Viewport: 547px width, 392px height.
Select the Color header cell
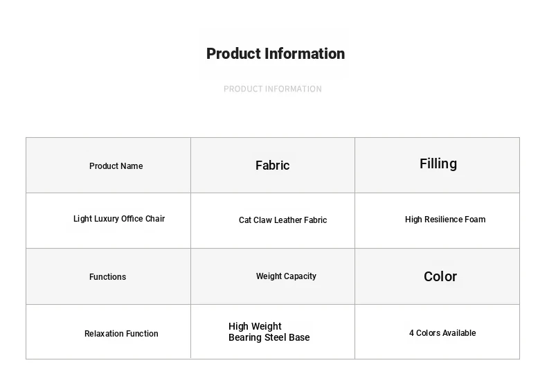pos(438,276)
